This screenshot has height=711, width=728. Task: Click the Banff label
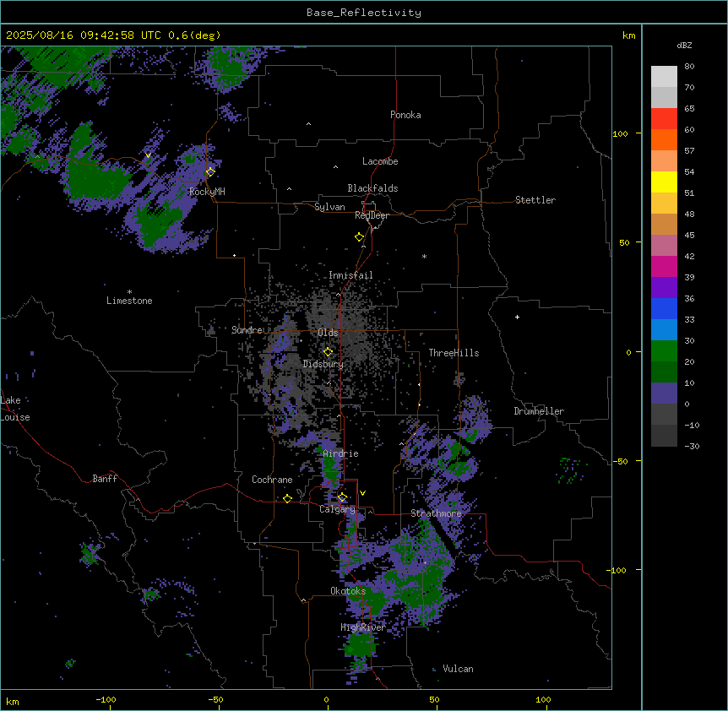click(x=105, y=479)
